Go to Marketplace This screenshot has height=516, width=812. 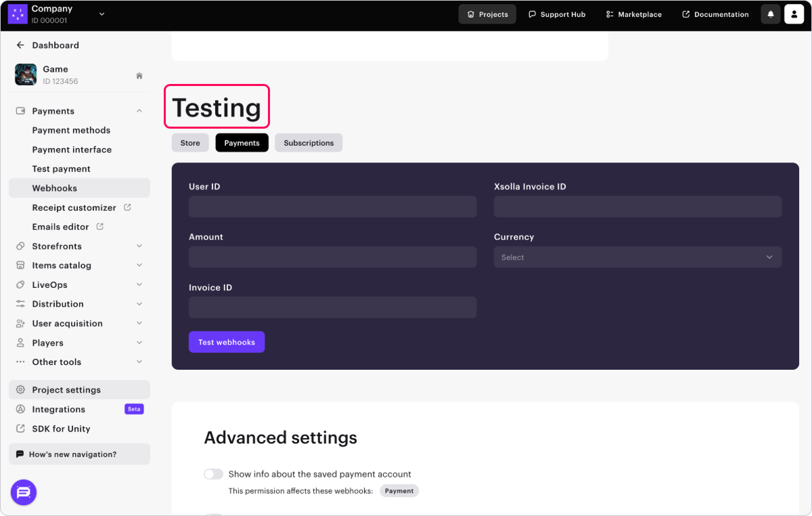pyautogui.click(x=634, y=14)
